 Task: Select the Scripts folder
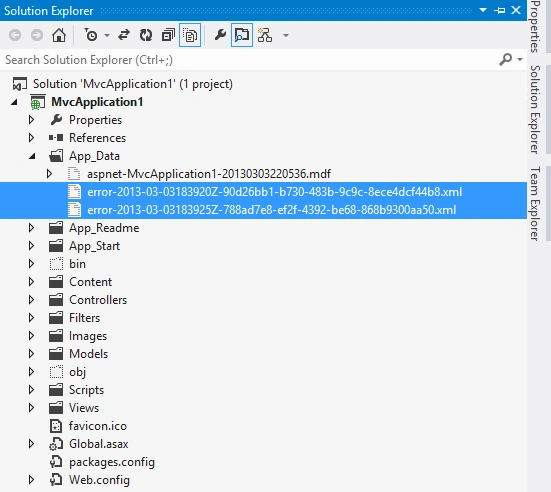point(86,390)
